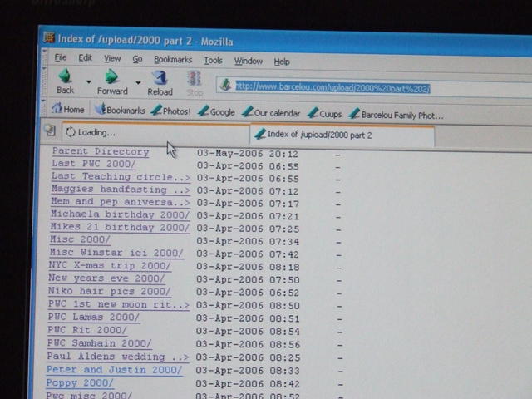
Task: Open the Our calendar bookmark
Action: [x=271, y=113]
